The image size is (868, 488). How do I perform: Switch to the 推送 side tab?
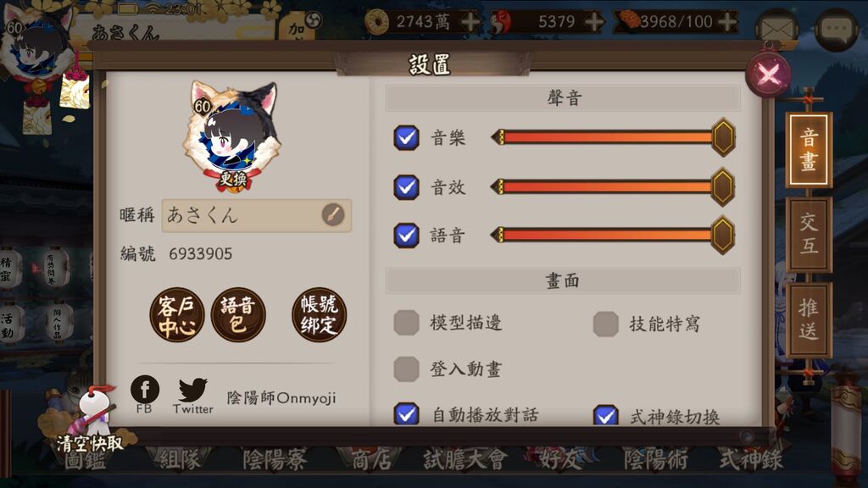click(x=809, y=319)
